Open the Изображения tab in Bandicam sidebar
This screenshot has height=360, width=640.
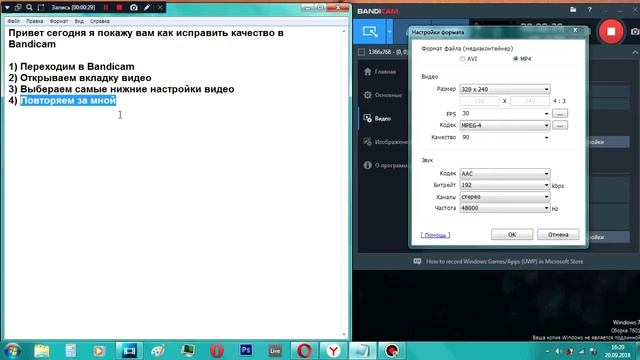point(385,142)
